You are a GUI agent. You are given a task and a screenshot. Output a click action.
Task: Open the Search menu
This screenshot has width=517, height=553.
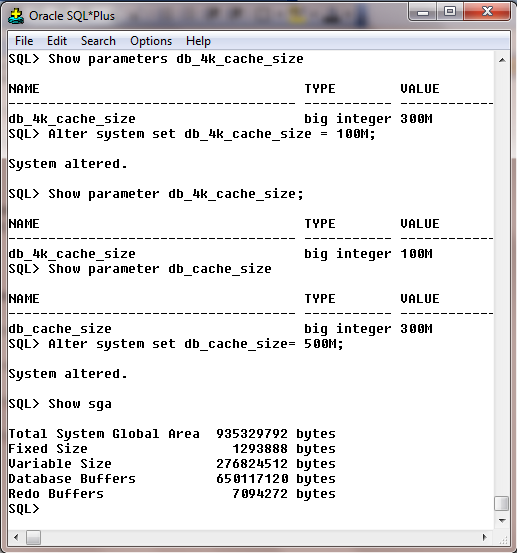98,41
